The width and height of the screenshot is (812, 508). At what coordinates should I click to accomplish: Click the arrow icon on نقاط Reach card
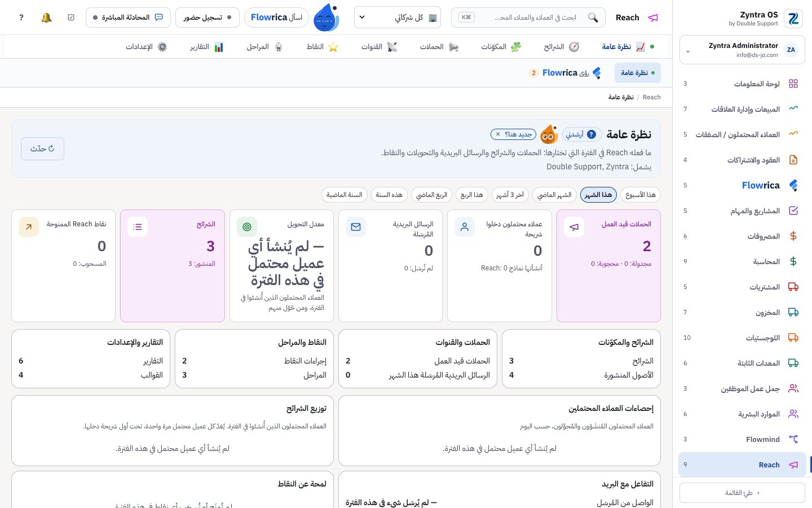coord(29,227)
